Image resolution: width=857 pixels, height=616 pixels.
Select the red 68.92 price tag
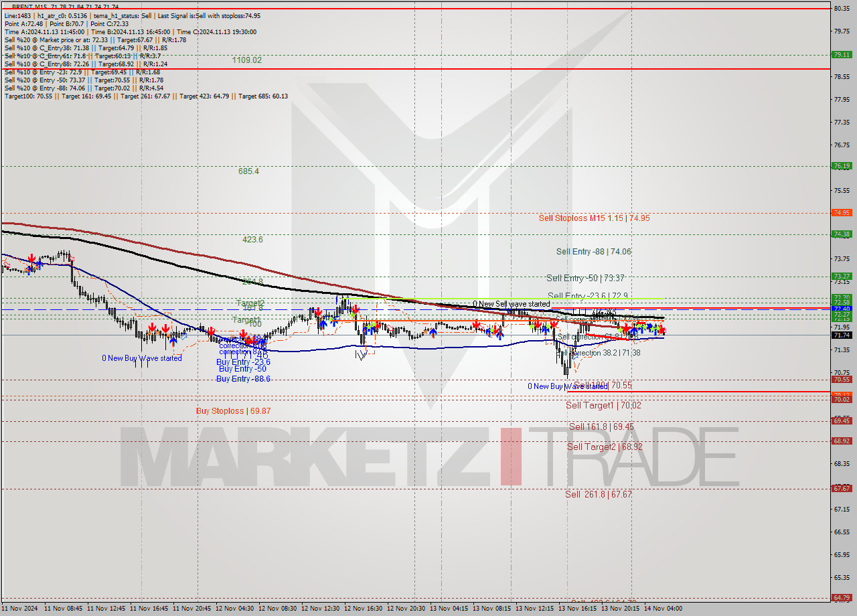(x=841, y=441)
